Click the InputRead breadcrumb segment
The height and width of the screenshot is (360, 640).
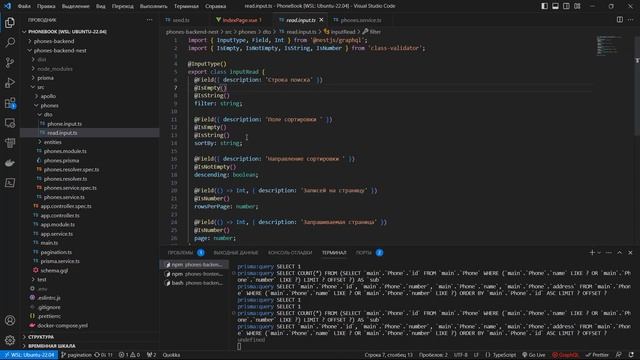(x=340, y=32)
